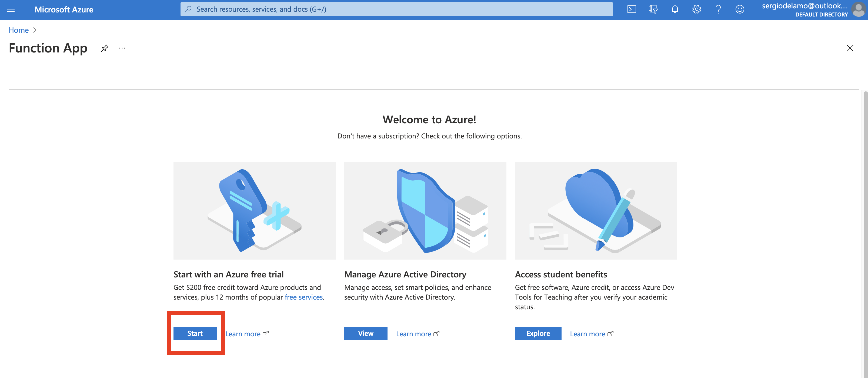This screenshot has height=378, width=868.
Task: Click the View Active Directory button
Action: pos(365,333)
